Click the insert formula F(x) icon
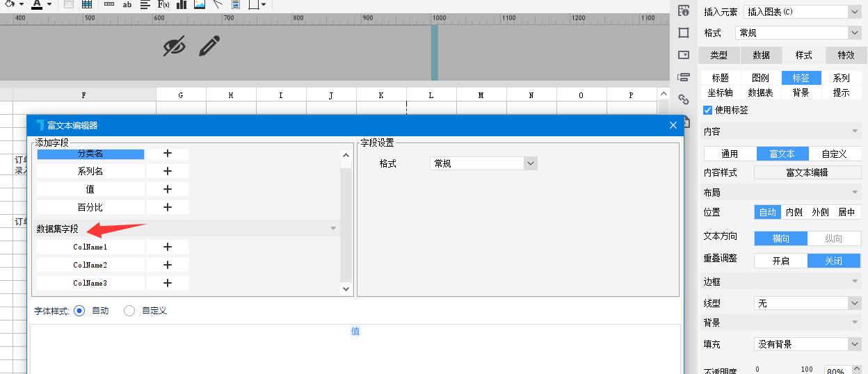Screen dimensions: 868x374 [163, 4]
